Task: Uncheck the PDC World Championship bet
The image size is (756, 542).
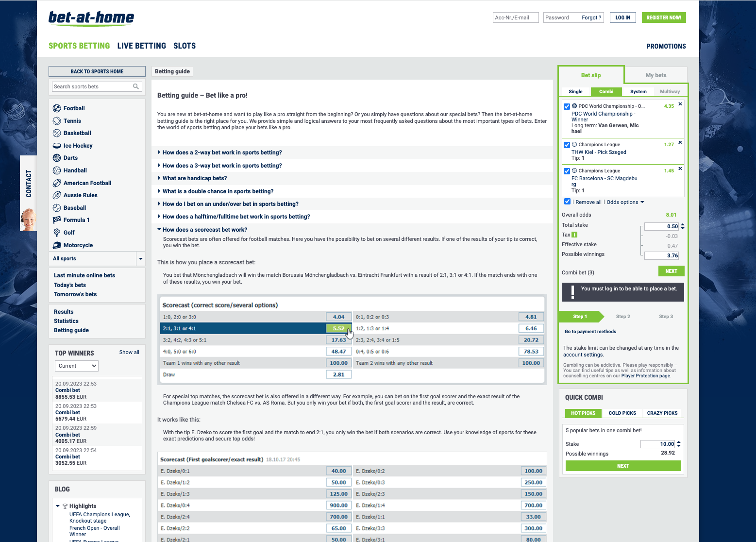Action: click(x=567, y=106)
